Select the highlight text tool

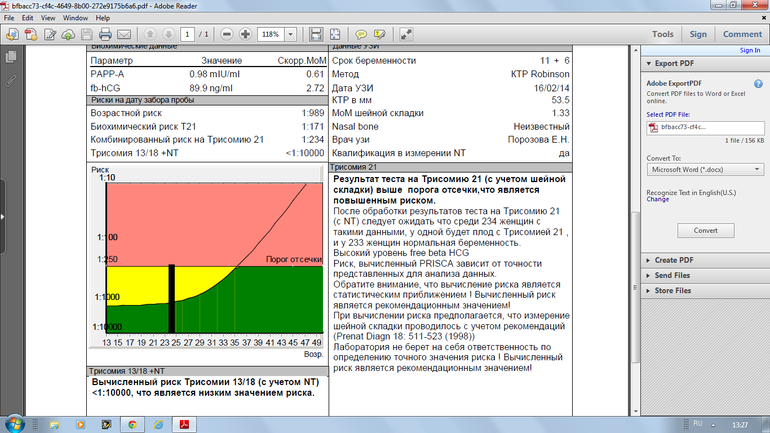[380, 34]
